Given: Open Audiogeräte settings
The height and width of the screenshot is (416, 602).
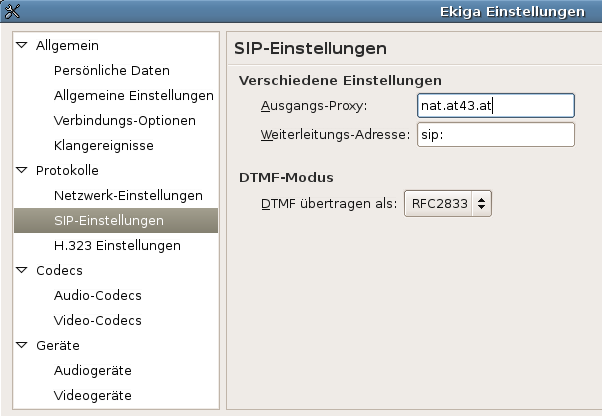Looking at the screenshot, I should [x=93, y=370].
